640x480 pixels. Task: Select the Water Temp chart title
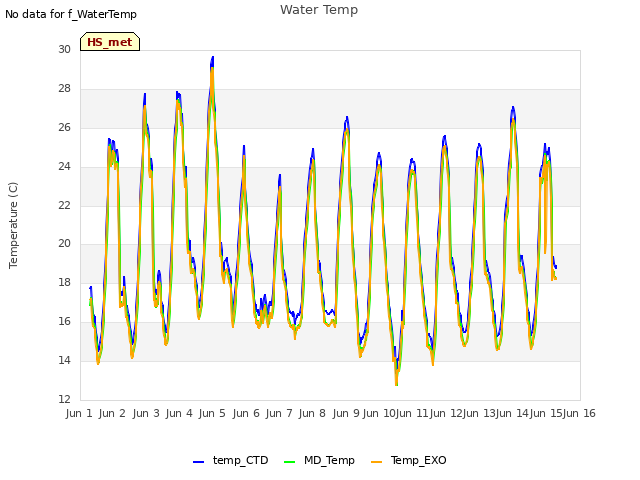(319, 10)
